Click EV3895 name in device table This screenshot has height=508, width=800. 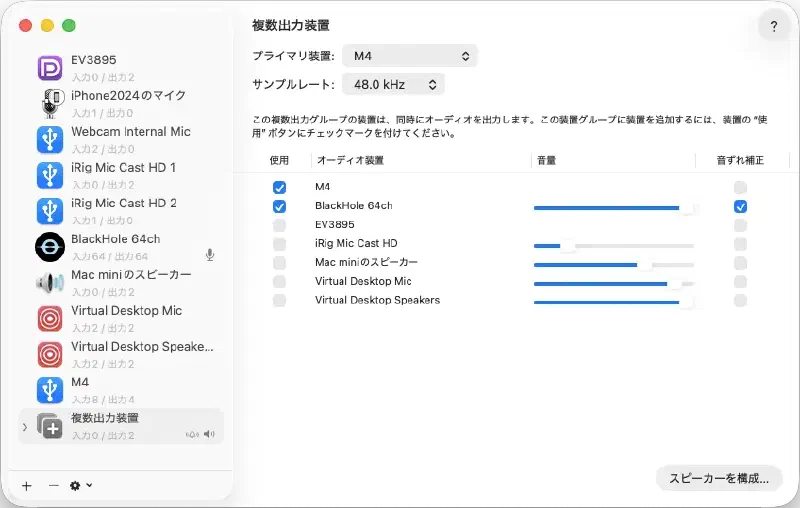335,224
